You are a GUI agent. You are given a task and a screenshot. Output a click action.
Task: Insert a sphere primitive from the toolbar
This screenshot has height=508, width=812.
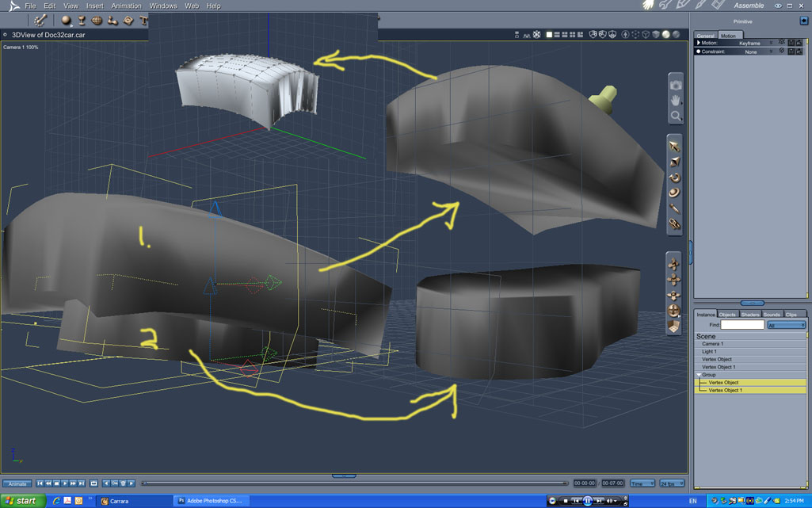(x=67, y=21)
